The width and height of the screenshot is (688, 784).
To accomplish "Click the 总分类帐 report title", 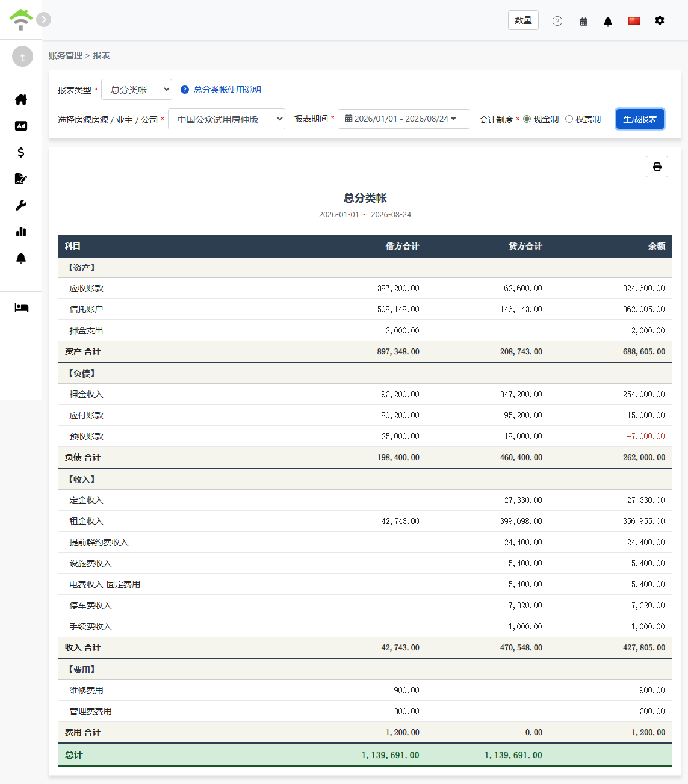I will 365,198.
